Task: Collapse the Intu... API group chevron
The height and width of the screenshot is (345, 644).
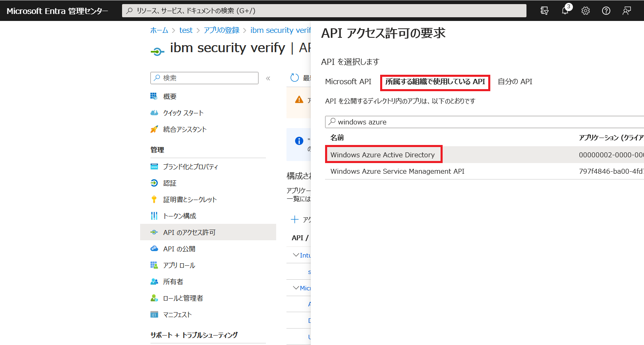Action: [x=295, y=255]
